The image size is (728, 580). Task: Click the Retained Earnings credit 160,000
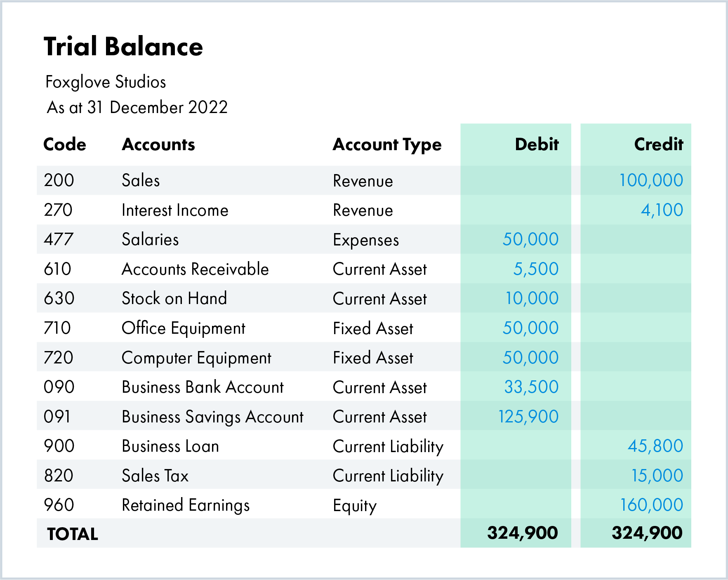coord(652,505)
